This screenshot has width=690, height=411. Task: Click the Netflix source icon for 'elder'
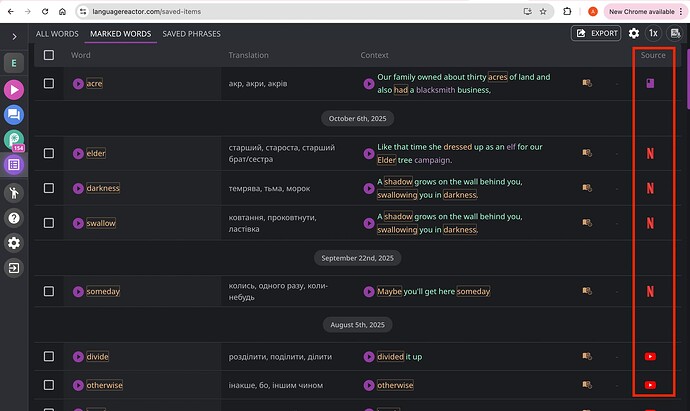650,153
